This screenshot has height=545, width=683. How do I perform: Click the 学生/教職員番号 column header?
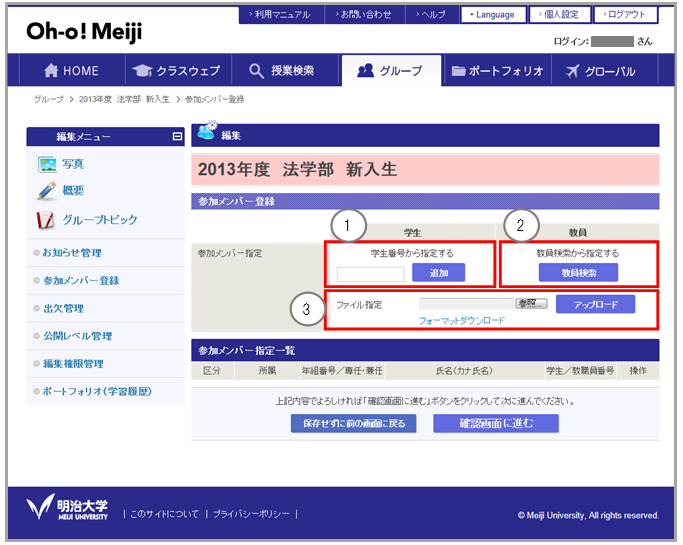coord(580,371)
